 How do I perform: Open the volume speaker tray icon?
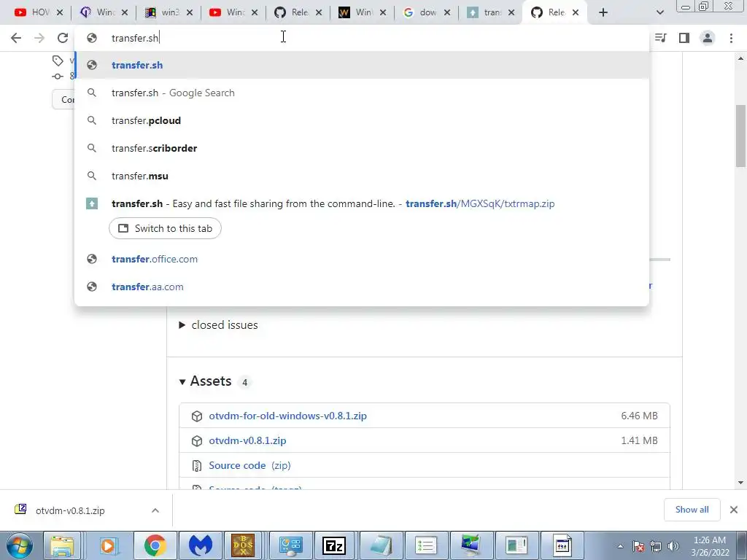click(673, 546)
